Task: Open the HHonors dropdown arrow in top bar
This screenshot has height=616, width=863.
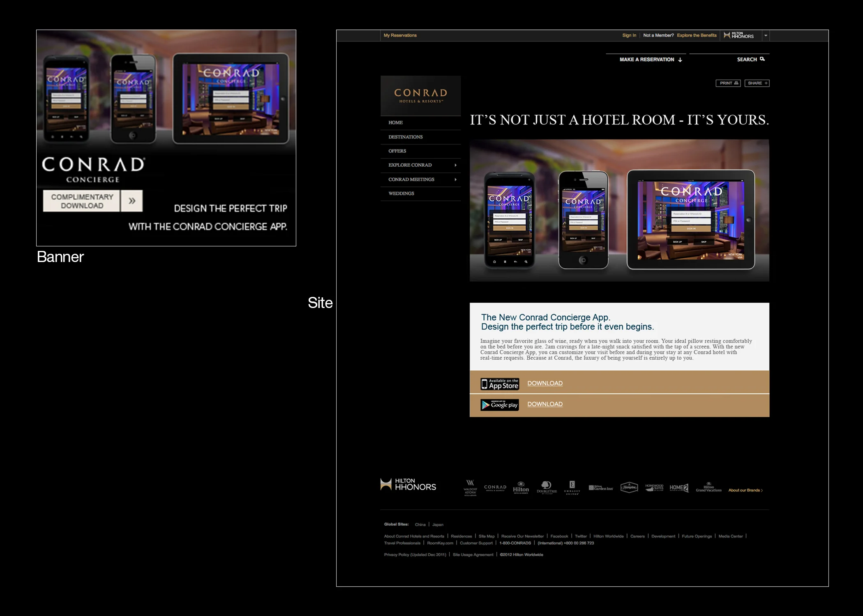Action: pos(766,36)
